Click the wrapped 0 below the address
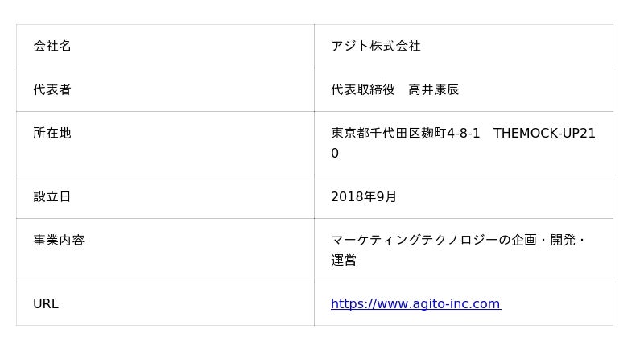This screenshot has width=644, height=350. [335, 153]
